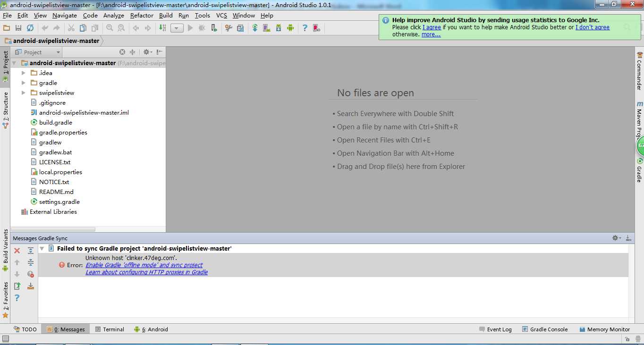Open the VCS menu

(x=221, y=16)
